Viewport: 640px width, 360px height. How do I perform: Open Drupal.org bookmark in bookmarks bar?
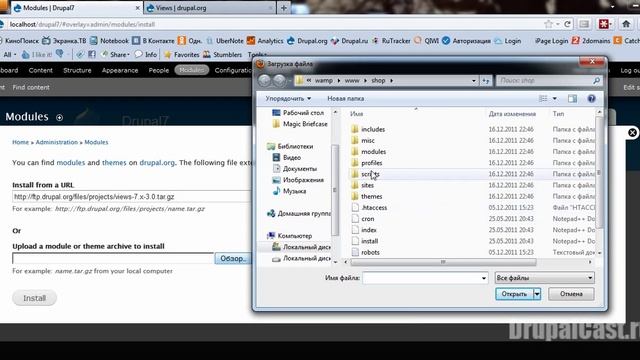click(307, 41)
